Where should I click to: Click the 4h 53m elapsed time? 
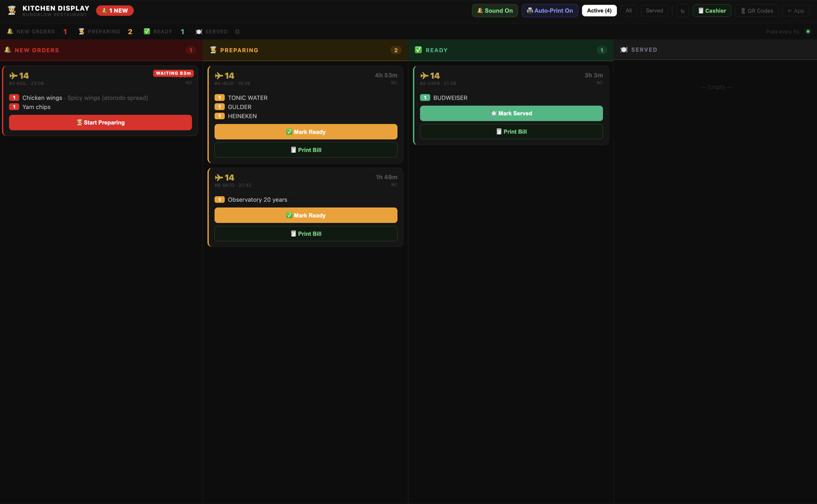tap(386, 75)
